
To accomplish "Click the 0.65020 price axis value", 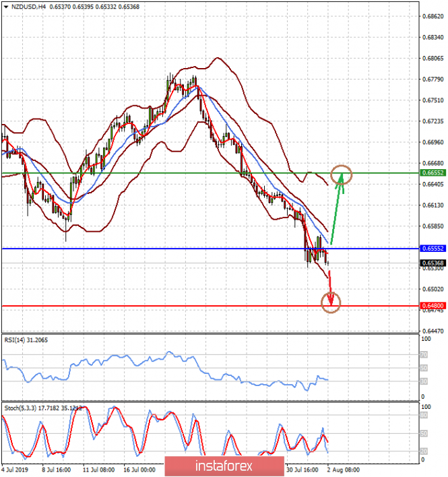I will (x=433, y=289).
